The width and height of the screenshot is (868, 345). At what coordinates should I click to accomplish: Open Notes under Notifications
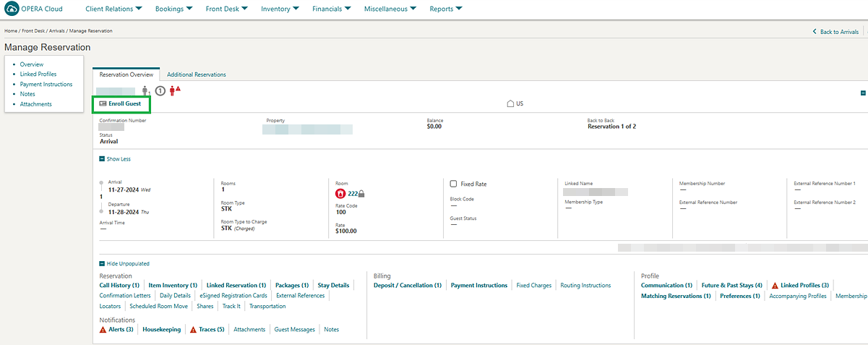[x=332, y=329]
